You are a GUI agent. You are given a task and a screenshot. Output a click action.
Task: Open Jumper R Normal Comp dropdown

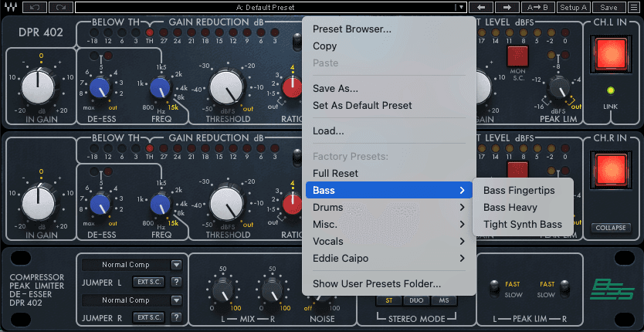coord(176,300)
